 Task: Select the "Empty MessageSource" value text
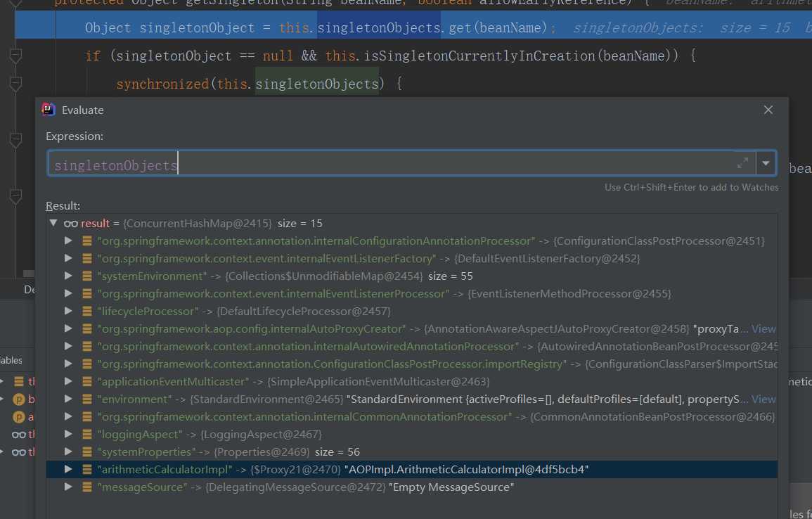[x=451, y=487]
